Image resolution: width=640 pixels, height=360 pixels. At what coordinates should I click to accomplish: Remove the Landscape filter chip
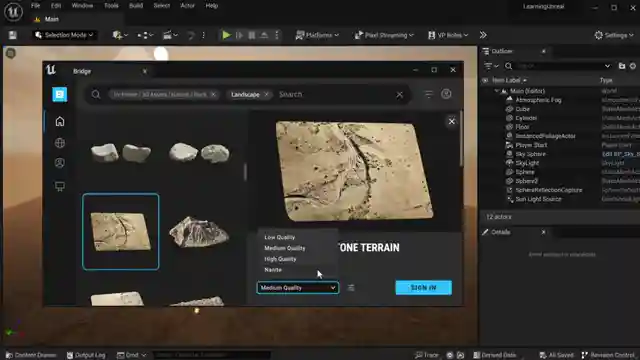coord(267,94)
